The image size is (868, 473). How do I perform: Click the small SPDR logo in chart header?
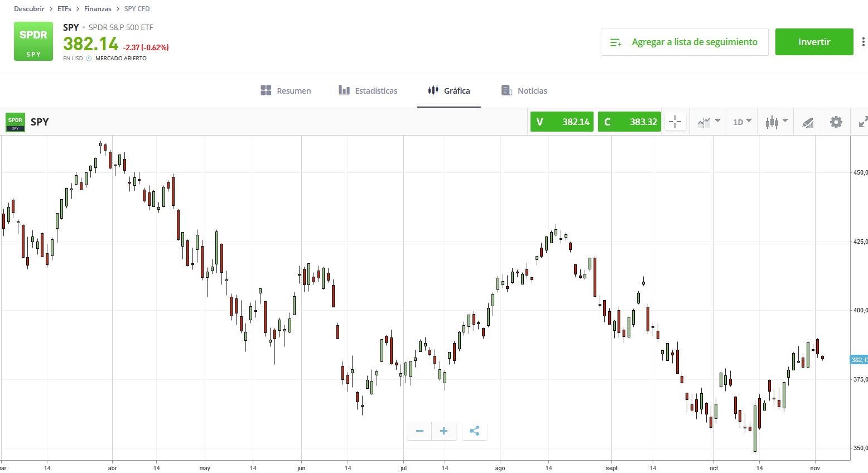(x=15, y=122)
